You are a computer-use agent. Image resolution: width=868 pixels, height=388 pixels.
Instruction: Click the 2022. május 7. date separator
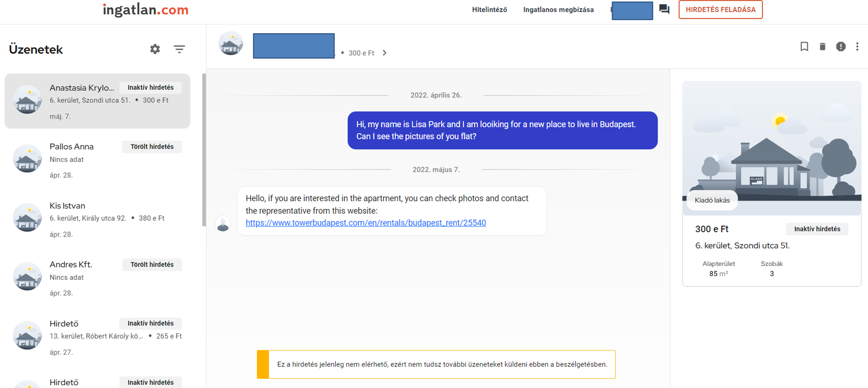click(x=436, y=170)
